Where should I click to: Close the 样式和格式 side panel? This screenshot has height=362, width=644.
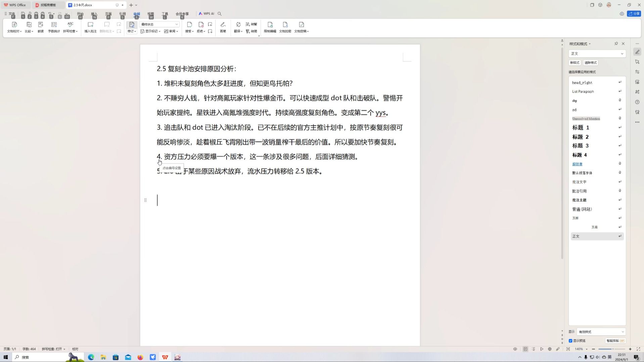[623, 44]
